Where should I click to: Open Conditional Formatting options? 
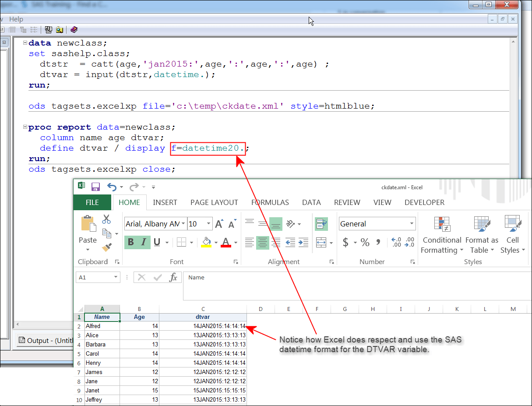[x=441, y=234]
